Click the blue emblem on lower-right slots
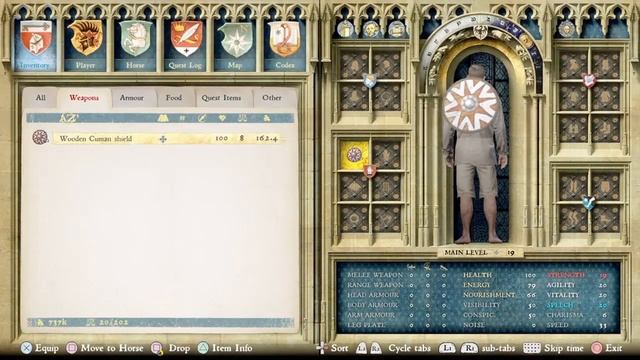The height and width of the screenshot is (360, 640). click(588, 202)
